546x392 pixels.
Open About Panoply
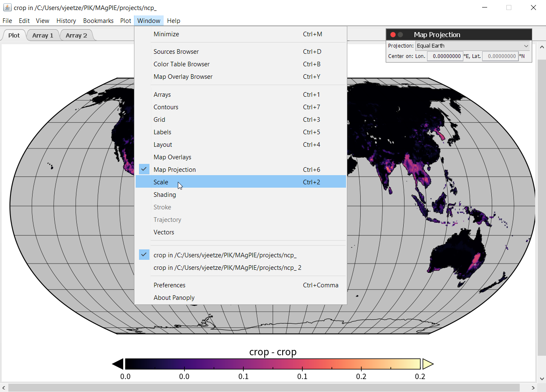tap(241, 298)
